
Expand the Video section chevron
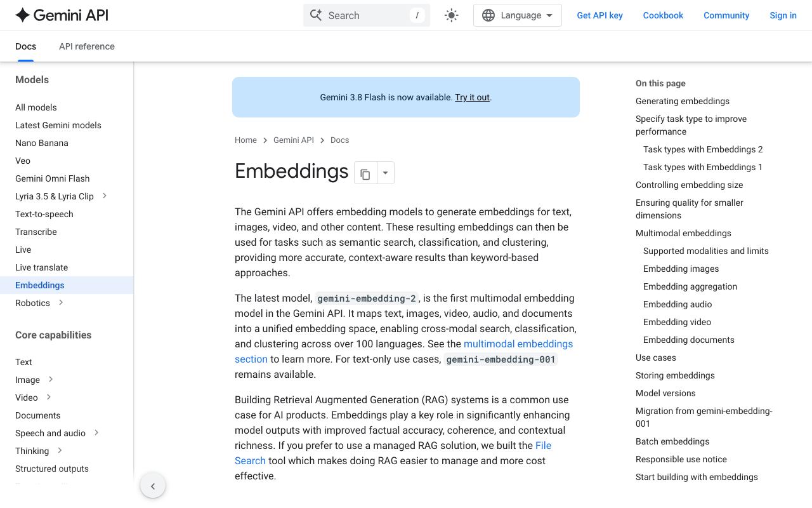[x=49, y=397]
